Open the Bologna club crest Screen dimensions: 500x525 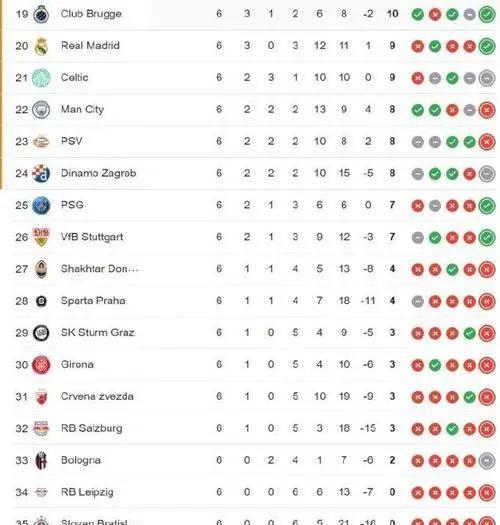pyautogui.click(x=41, y=460)
